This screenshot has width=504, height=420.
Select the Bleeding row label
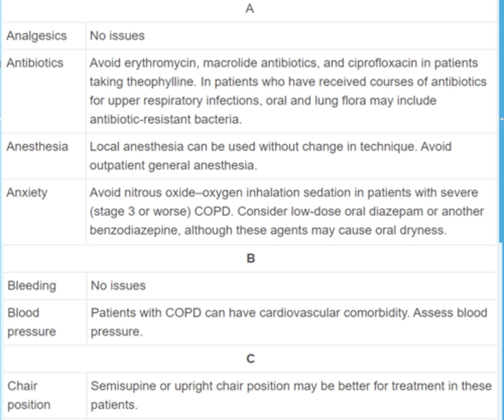[31, 286]
